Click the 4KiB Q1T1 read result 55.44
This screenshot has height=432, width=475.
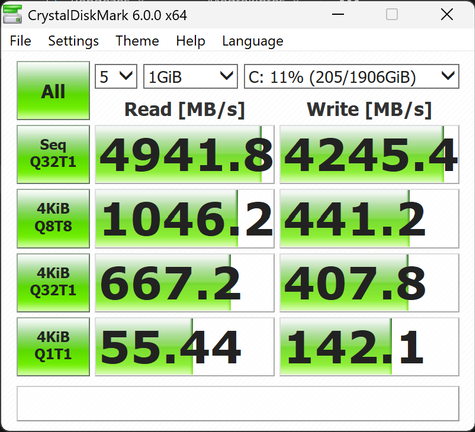point(185,347)
